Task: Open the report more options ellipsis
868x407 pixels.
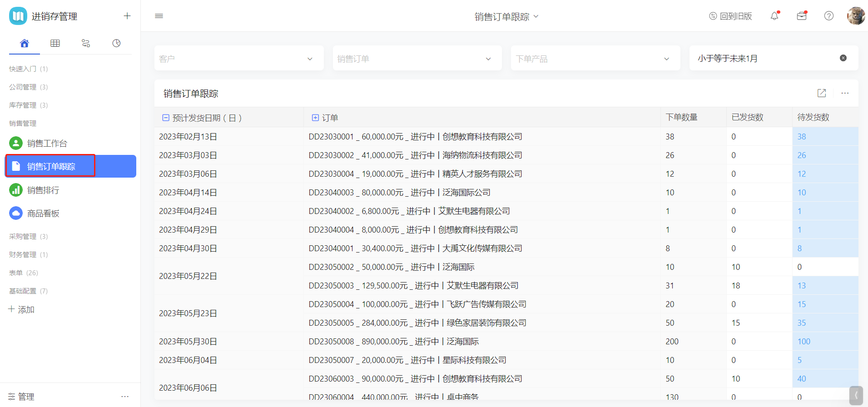Action: (845, 93)
